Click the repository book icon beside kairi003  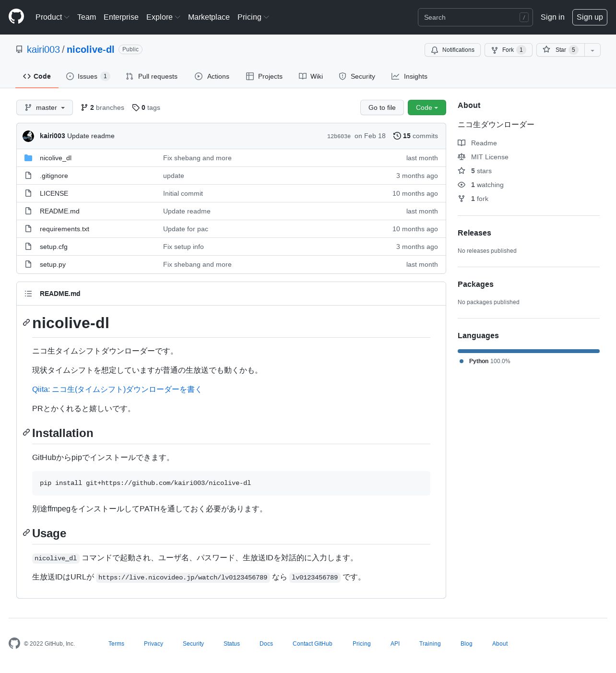click(19, 49)
